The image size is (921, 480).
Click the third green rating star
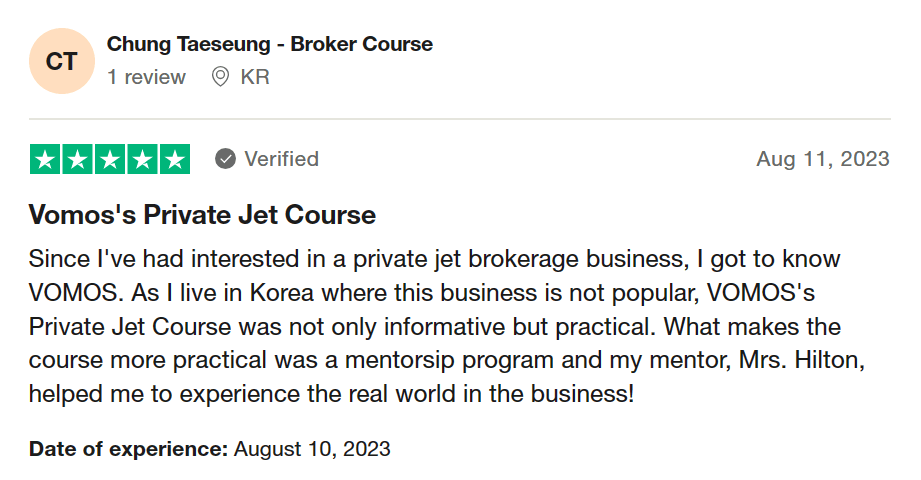[x=110, y=159]
